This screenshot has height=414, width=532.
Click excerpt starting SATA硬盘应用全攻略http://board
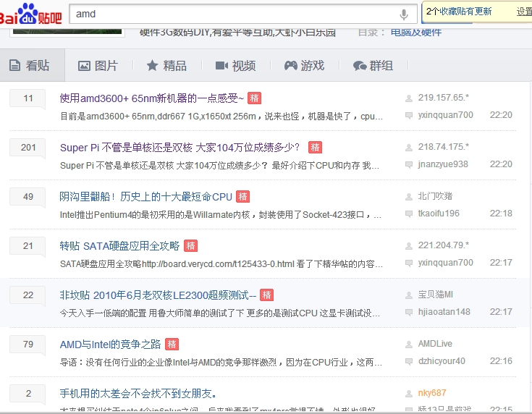pos(221,264)
